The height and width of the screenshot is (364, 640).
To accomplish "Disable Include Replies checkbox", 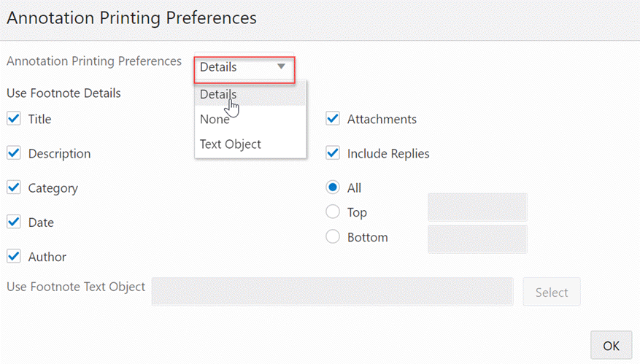I will (x=333, y=153).
